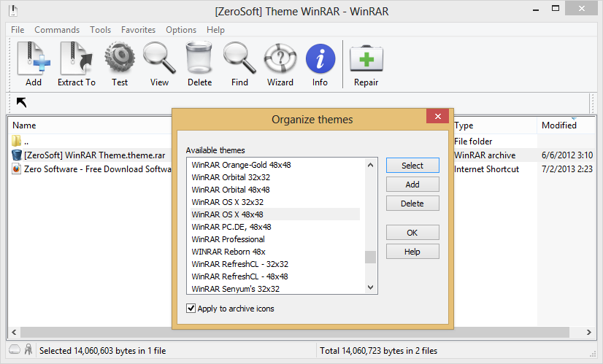Click file list horizontal scroll left arrow

point(14,332)
